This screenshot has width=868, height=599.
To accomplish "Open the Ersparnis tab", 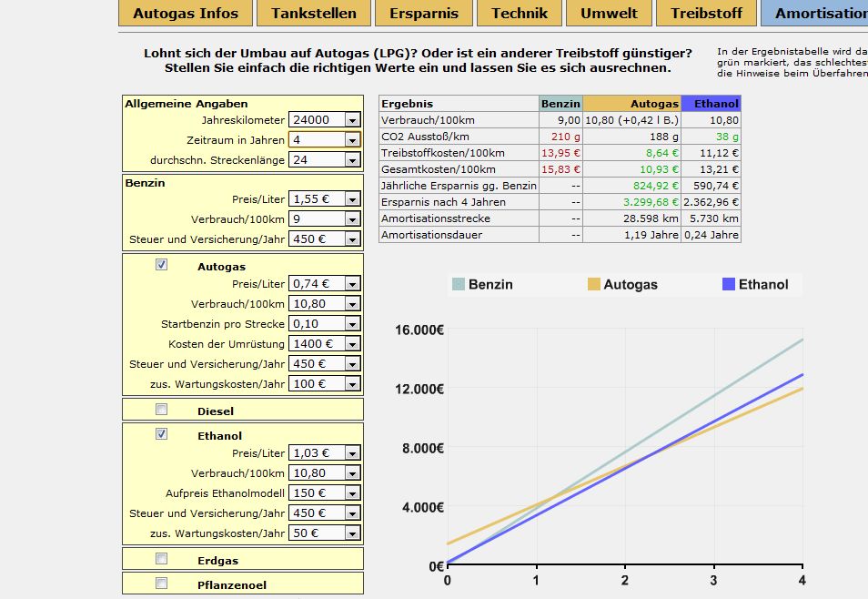I will [424, 14].
